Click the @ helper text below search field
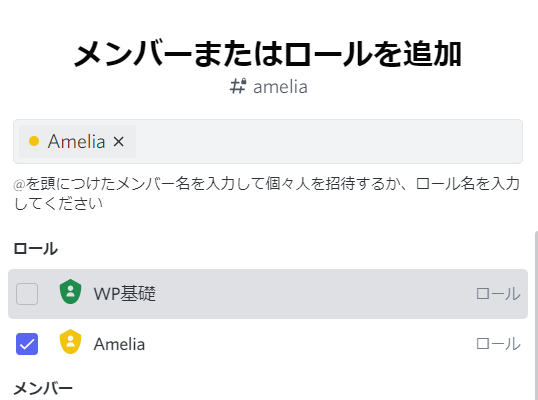 pos(266,193)
